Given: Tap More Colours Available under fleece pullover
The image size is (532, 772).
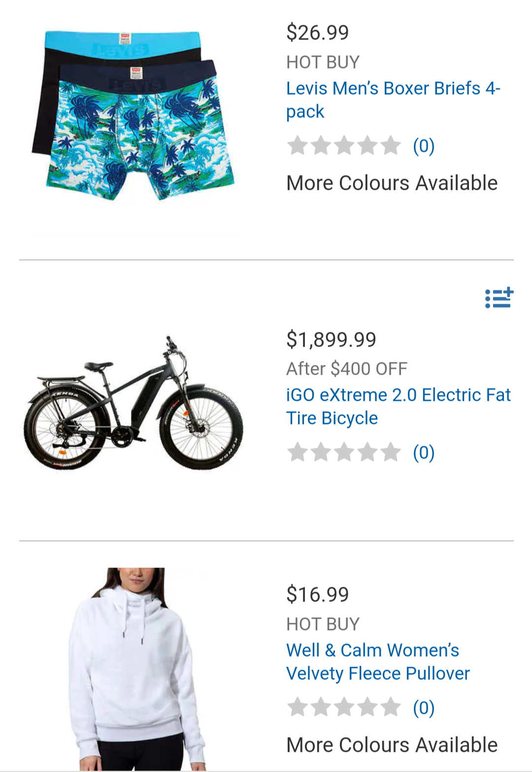Looking at the screenshot, I should click(x=392, y=745).
